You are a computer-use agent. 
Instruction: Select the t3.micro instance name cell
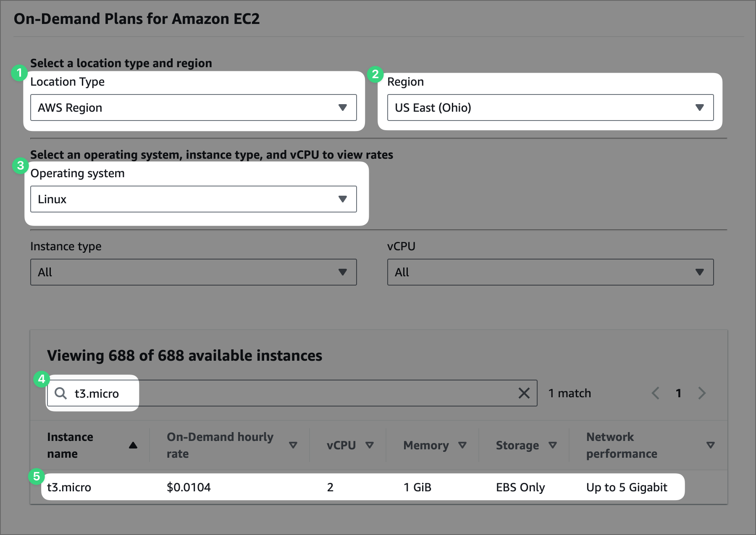[69, 487]
